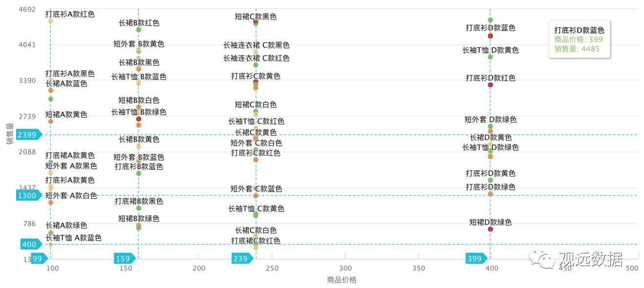This screenshot has width=644, height=288.
Task: Select the 159 price axis marker
Action: click(124, 259)
